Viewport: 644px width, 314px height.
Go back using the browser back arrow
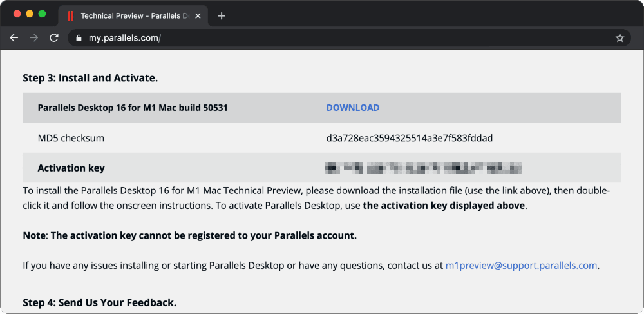pos(14,38)
